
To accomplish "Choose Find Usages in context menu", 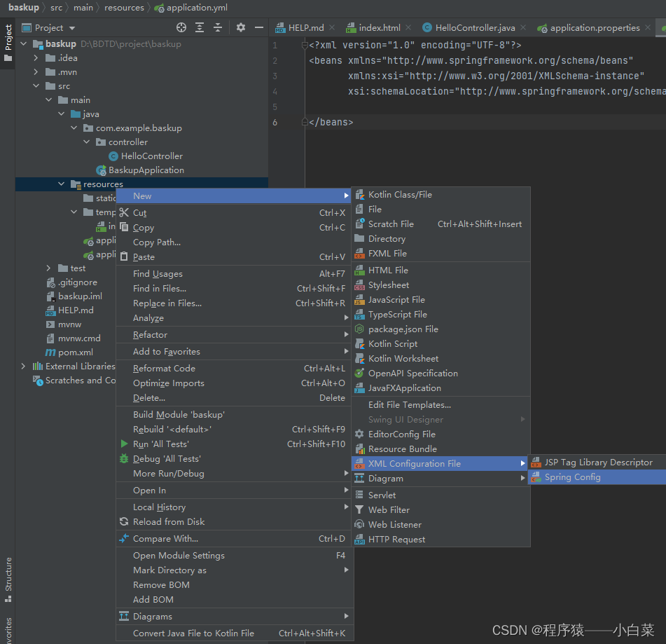I will point(235,274).
